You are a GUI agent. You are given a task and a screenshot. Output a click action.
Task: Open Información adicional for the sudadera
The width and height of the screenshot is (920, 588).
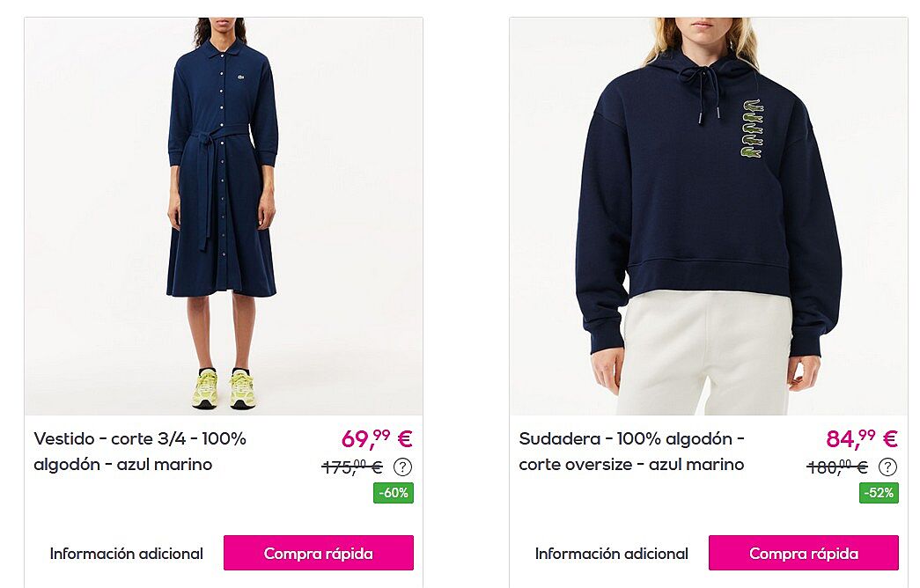click(x=611, y=554)
